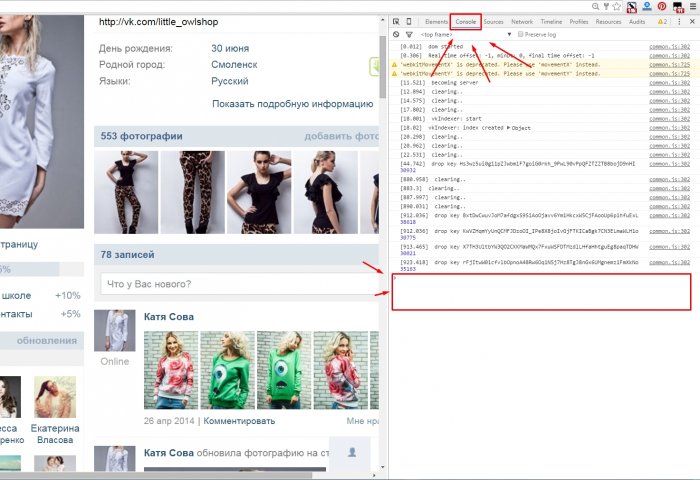Image resolution: width=700 pixels, height=480 pixels.
Task: Clear the console log icon
Action: point(396,34)
